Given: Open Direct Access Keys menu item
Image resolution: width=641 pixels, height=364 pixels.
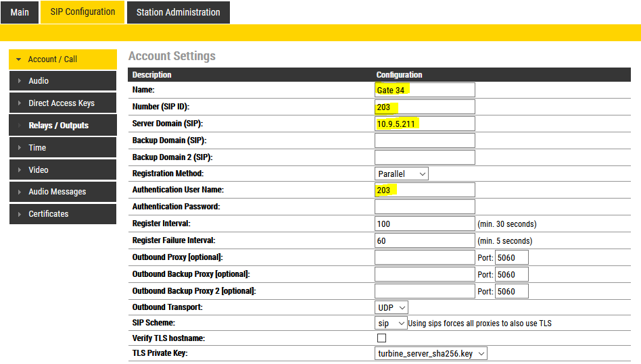Looking at the screenshot, I should point(62,103).
